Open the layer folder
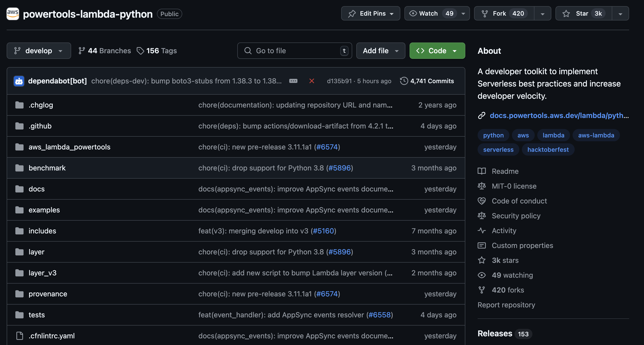644x345 pixels. click(x=36, y=252)
